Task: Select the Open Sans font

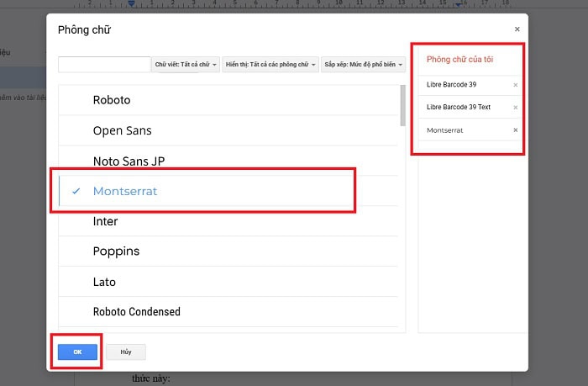Action: pyautogui.click(x=122, y=130)
